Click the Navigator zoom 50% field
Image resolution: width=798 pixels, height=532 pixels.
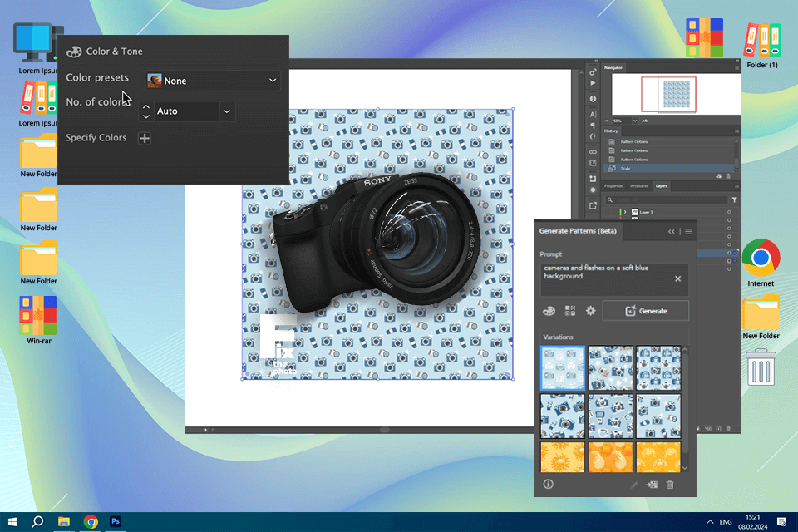click(622, 121)
